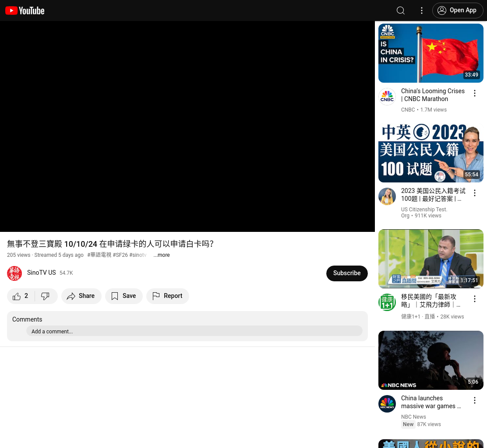487x448 pixels.
Task: Open the 健康1+1 channel avatar
Action: [387, 302]
